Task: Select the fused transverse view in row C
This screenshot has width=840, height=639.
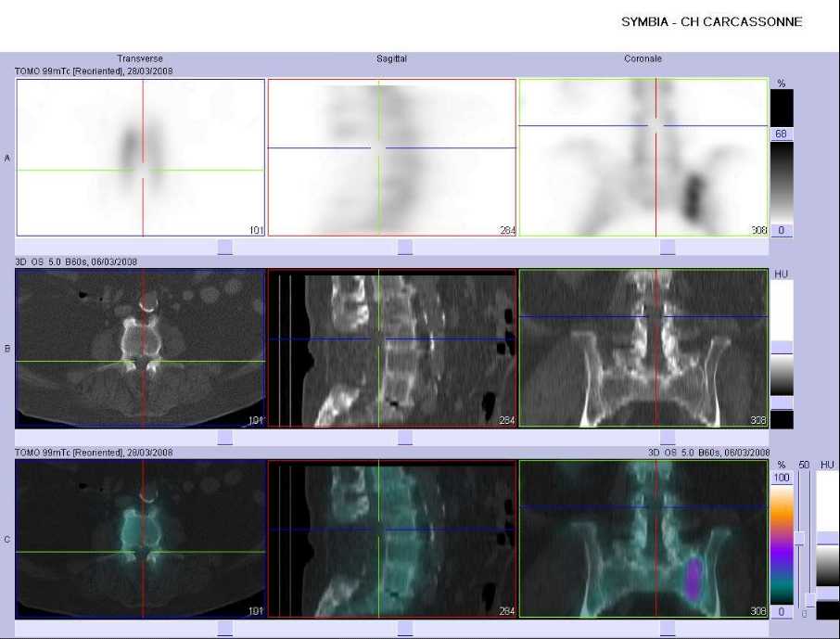Action: 140,539
